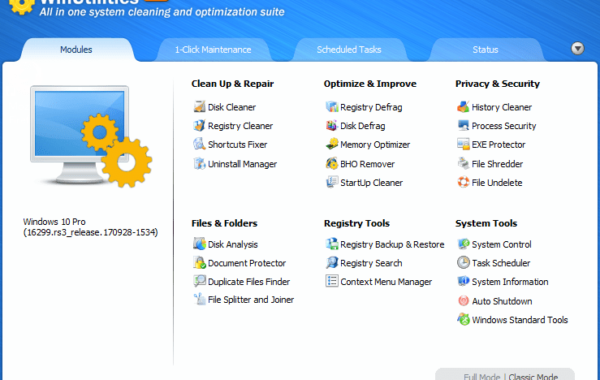Launch Shortcuts Fixer via its icon
This screenshot has width=600, height=380.
[x=199, y=144]
